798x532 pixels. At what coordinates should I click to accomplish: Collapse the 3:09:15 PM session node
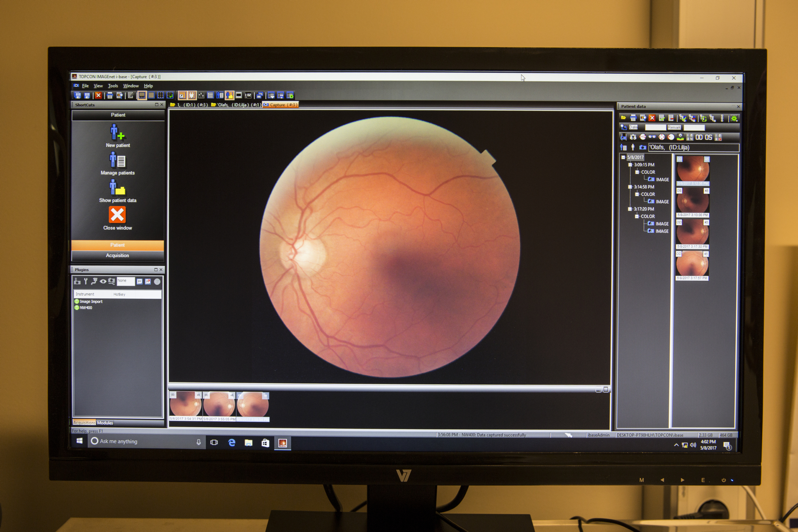pyautogui.click(x=630, y=165)
